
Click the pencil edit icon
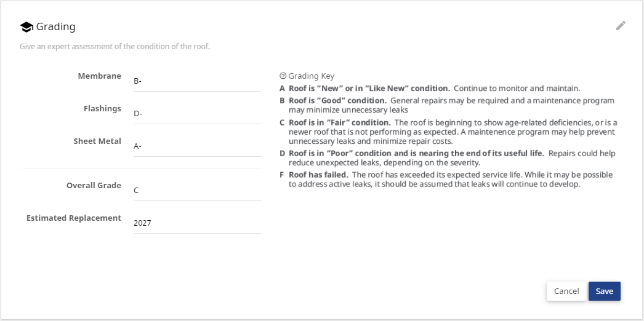[621, 26]
